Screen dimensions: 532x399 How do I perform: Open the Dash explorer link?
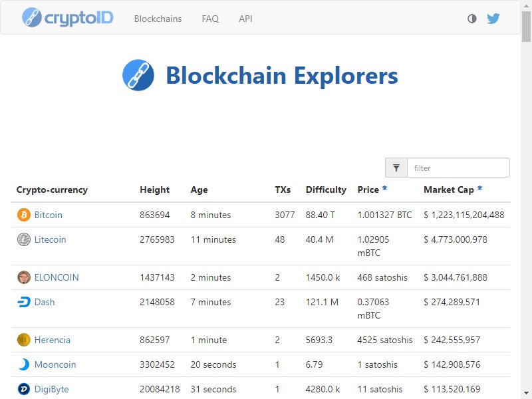[45, 302]
